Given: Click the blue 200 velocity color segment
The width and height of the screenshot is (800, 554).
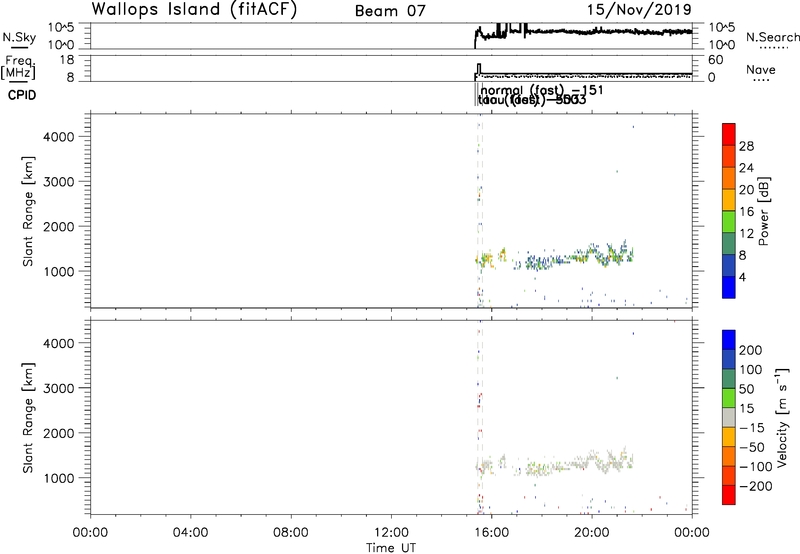Looking at the screenshot, I should [729, 340].
